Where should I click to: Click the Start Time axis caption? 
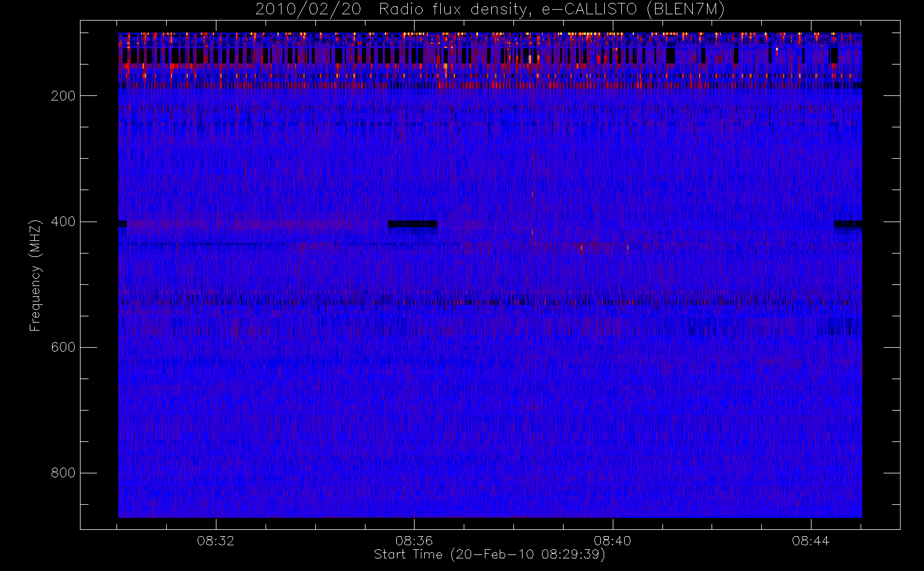[489, 554]
